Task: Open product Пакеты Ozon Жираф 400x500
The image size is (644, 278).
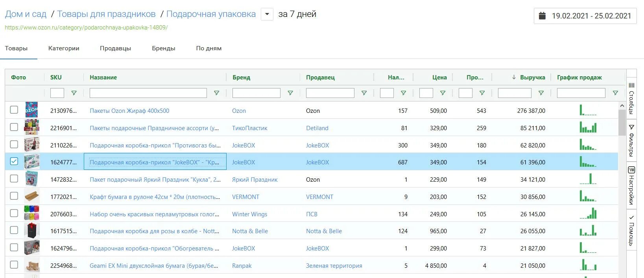Action: tap(129, 111)
